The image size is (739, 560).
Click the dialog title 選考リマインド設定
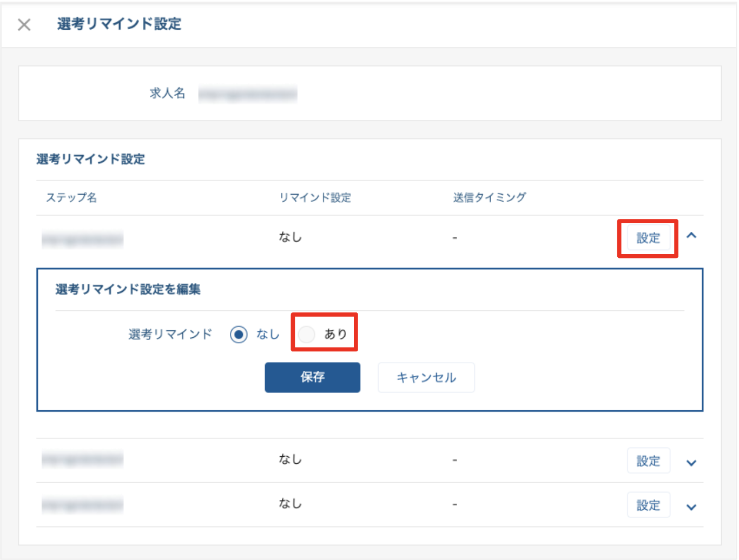(x=118, y=25)
